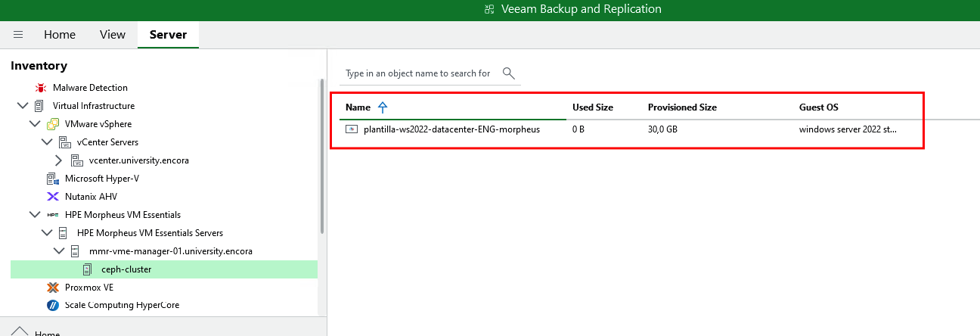The image size is (980, 336).
Task: Click the Inventory panel heading
Action: pyautogui.click(x=39, y=66)
